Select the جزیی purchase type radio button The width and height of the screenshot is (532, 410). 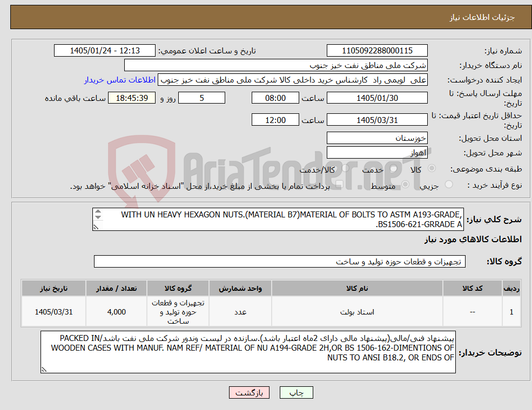click(448, 184)
